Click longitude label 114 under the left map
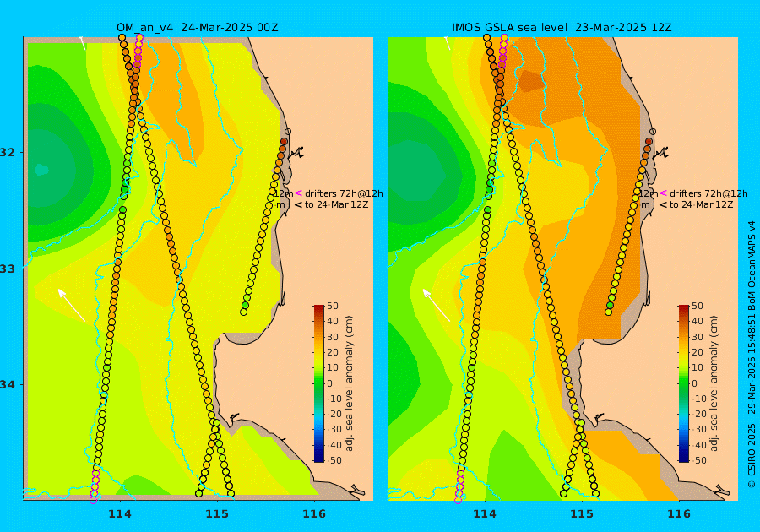 click(x=120, y=514)
